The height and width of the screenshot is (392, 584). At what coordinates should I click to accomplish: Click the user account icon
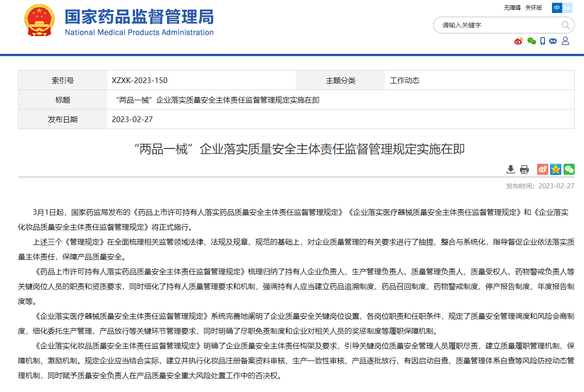pyautogui.click(x=565, y=41)
